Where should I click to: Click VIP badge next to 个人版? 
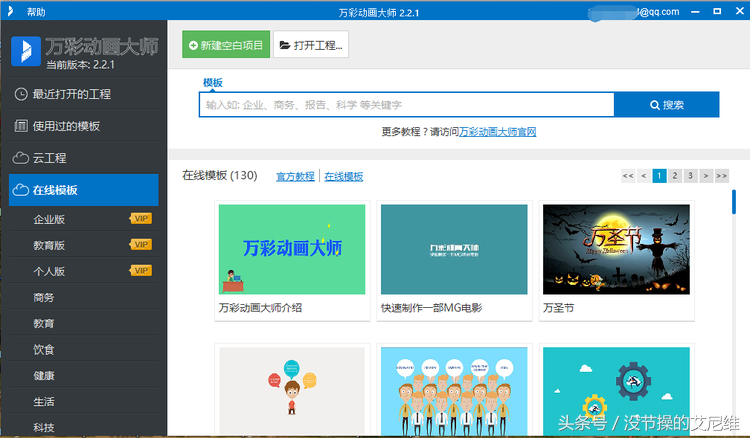pyautogui.click(x=141, y=271)
